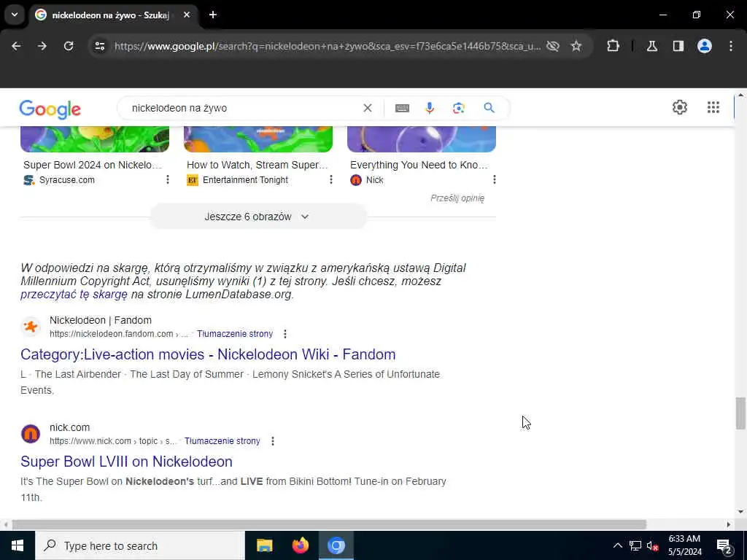Click 'Tłumaczenie strony' for the Fandom result
This screenshot has height=560, width=747.
pyautogui.click(x=235, y=334)
